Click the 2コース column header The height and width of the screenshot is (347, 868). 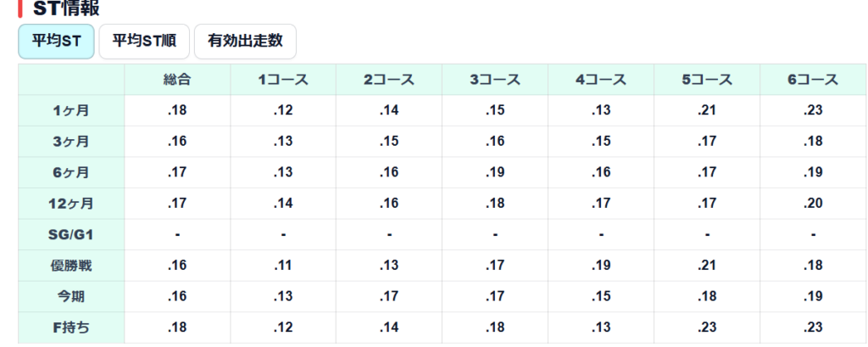coord(389,79)
